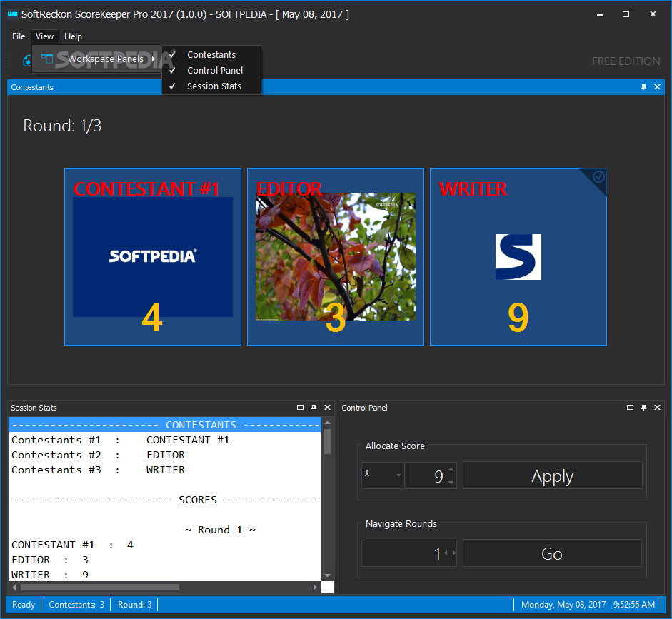Screen dimensions: 672x619
Task: Click the new session toolbar icon
Action: click(27, 61)
